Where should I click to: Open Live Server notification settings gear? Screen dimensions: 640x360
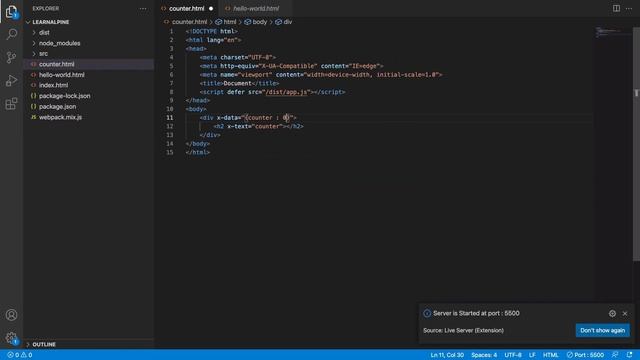click(612, 313)
